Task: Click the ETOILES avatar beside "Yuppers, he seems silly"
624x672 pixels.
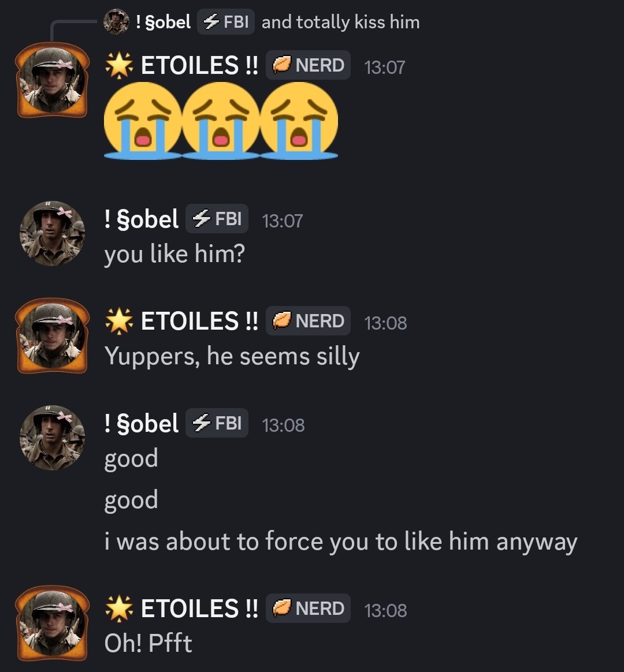Action: pyautogui.click(x=53, y=336)
